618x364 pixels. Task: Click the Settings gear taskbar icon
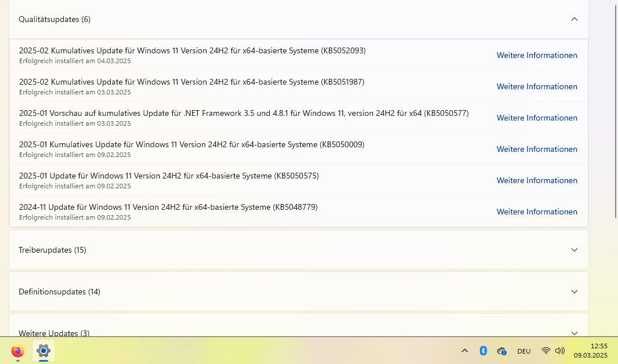44,351
